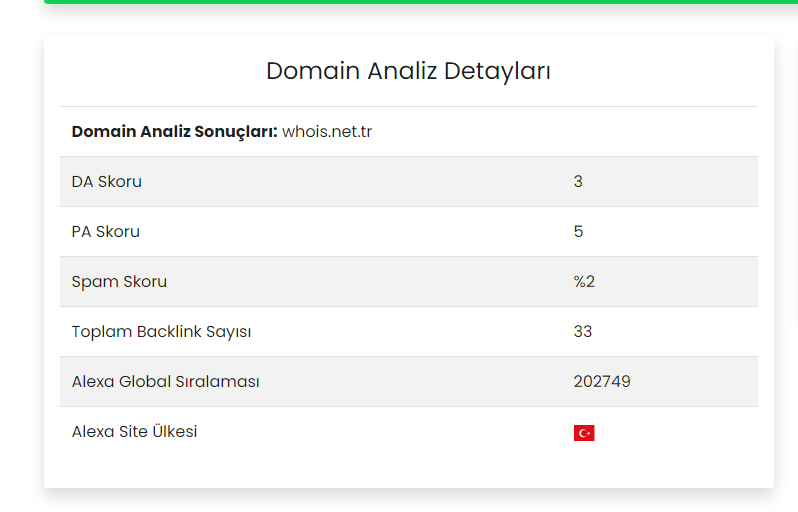Click empty space in the DA Skoru row
Screen dimensions: 798x512
pos(356,182)
